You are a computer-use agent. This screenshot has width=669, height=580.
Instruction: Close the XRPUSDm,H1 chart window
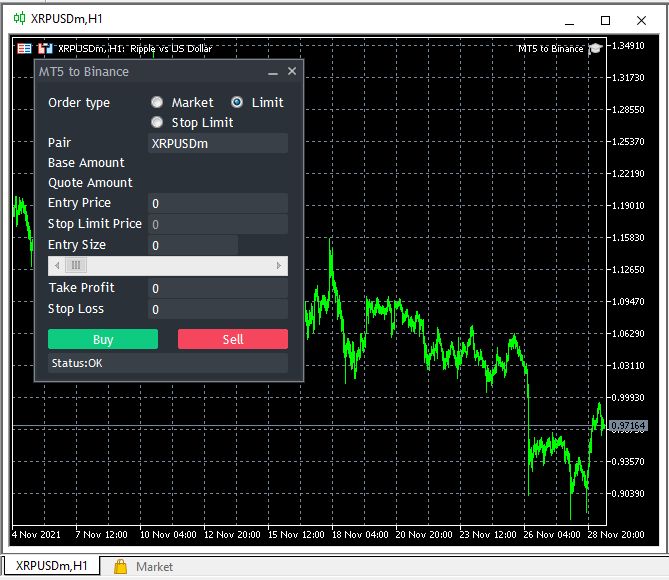(641, 20)
